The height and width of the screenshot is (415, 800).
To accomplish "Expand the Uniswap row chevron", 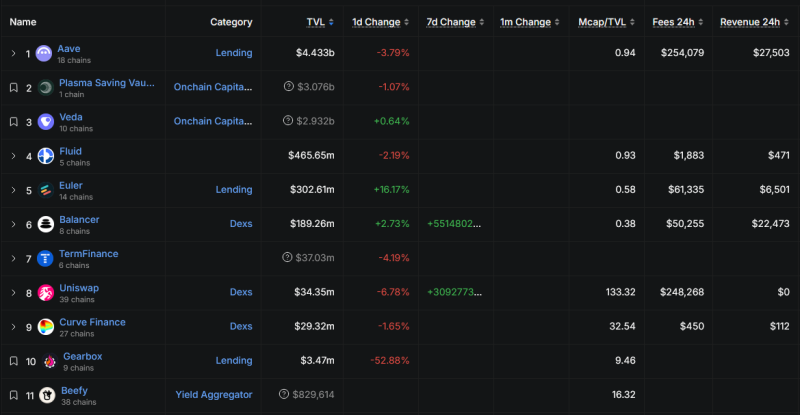I will pos(13,293).
